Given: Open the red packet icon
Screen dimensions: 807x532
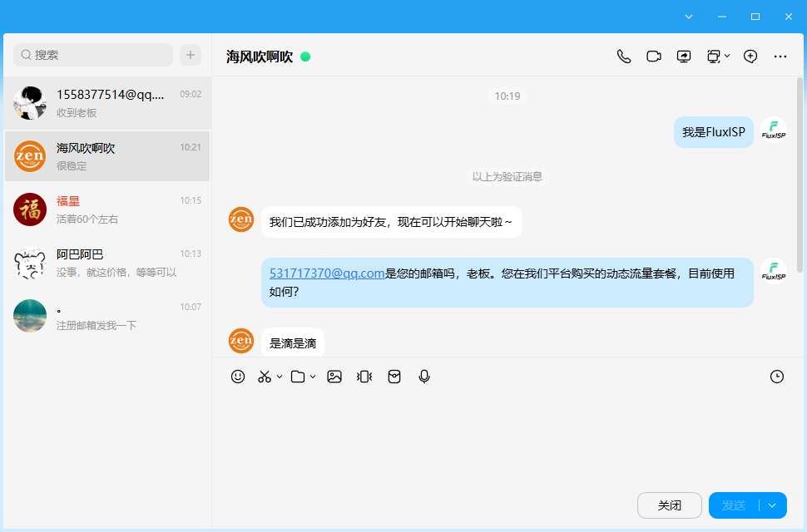Looking at the screenshot, I should (x=394, y=377).
